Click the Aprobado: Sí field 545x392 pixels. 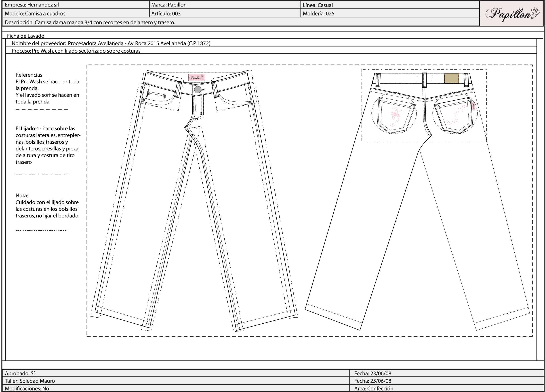(x=20, y=373)
